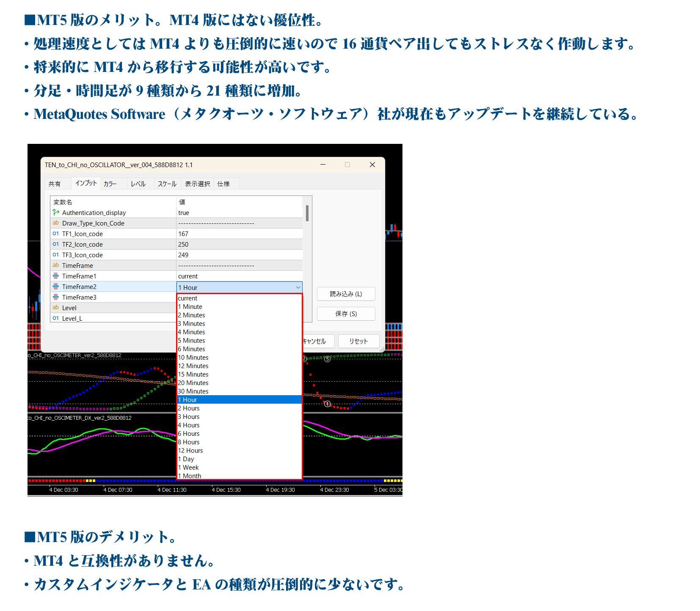Click the TF1_Icon_code integer icon

click(56, 234)
